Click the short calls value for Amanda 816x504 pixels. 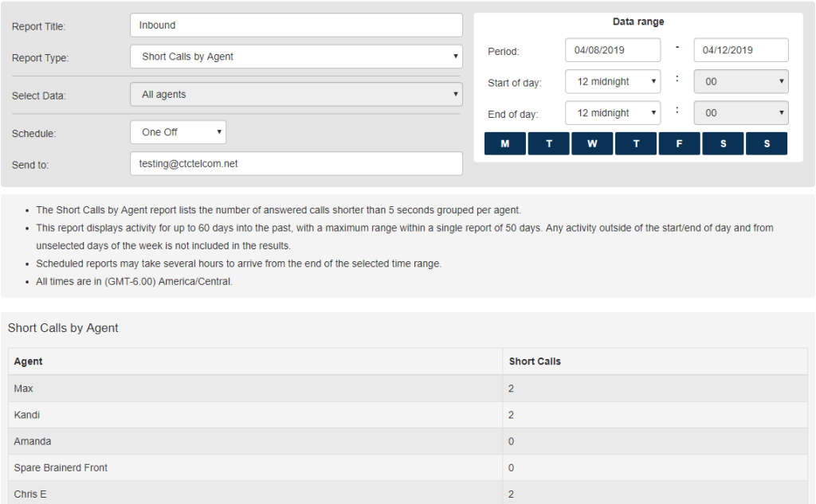(x=511, y=442)
